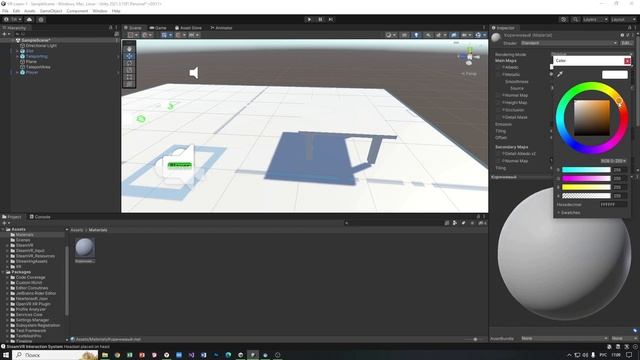
Task: Open the Hierarchy add (+) dropdown
Action: (6, 34)
